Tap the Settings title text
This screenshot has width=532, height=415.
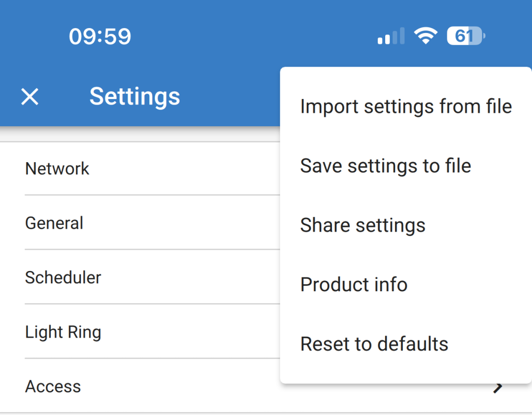tap(134, 96)
